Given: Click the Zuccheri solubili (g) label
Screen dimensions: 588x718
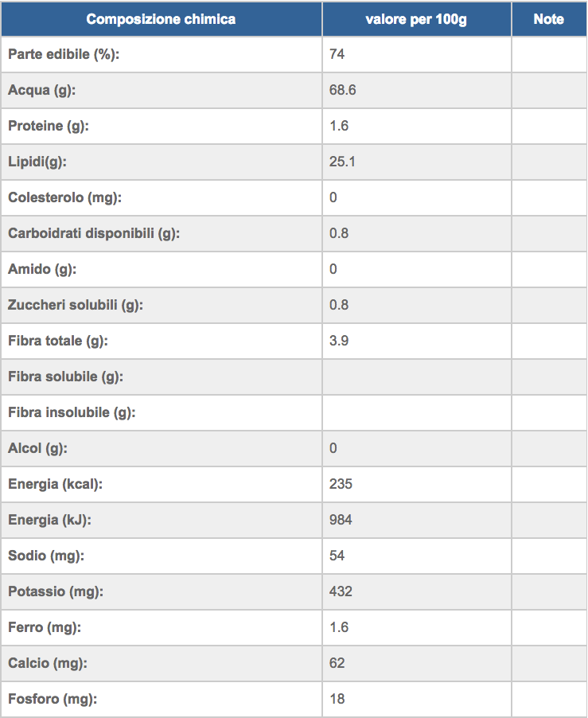Looking at the screenshot, I should pyautogui.click(x=76, y=305).
